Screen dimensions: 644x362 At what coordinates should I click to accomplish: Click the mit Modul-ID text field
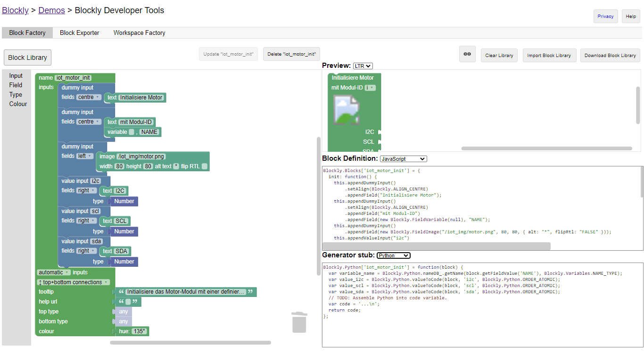[x=136, y=122]
